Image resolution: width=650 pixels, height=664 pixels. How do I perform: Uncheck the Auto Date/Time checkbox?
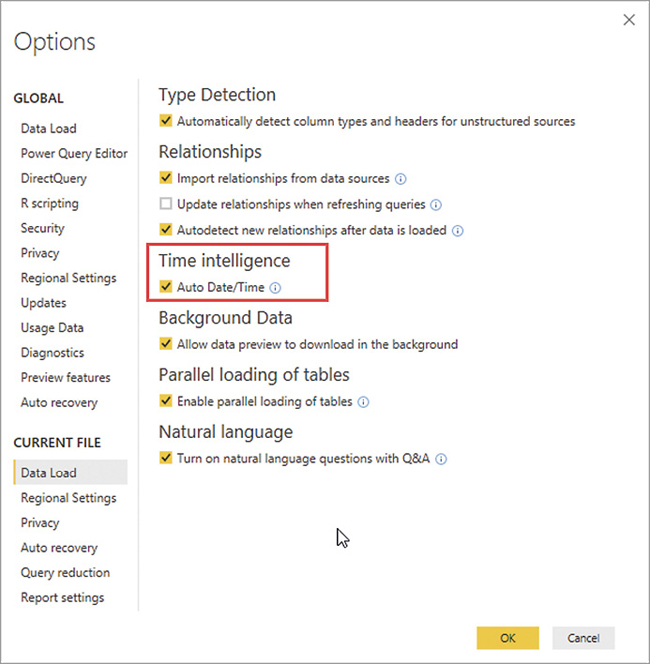[166, 287]
